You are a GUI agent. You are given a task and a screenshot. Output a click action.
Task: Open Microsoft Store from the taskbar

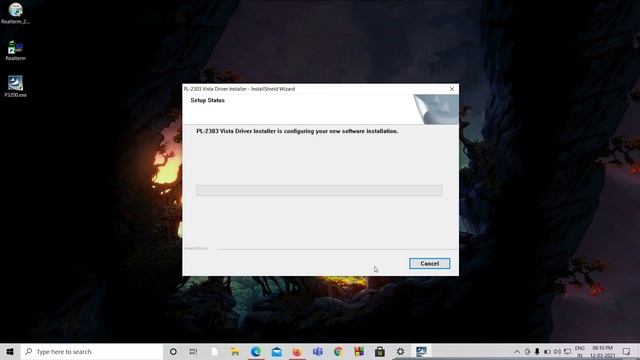(x=380, y=351)
